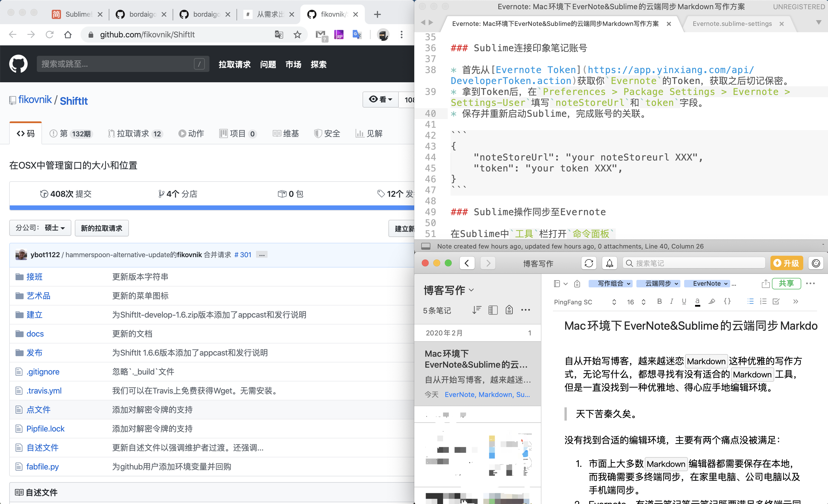Switch to the 从需求出 Chrome tab
The width and height of the screenshot is (828, 504).
point(269,14)
